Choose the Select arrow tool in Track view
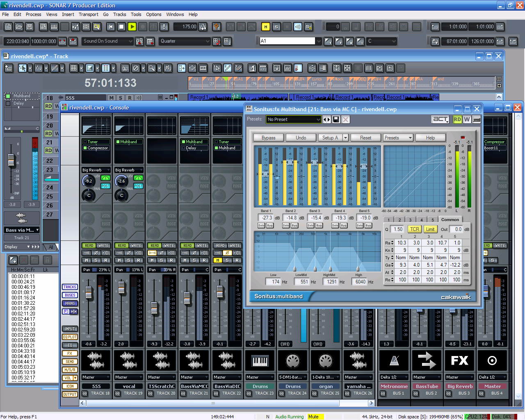Viewport: 525px width, 420px height. [x=23, y=68]
